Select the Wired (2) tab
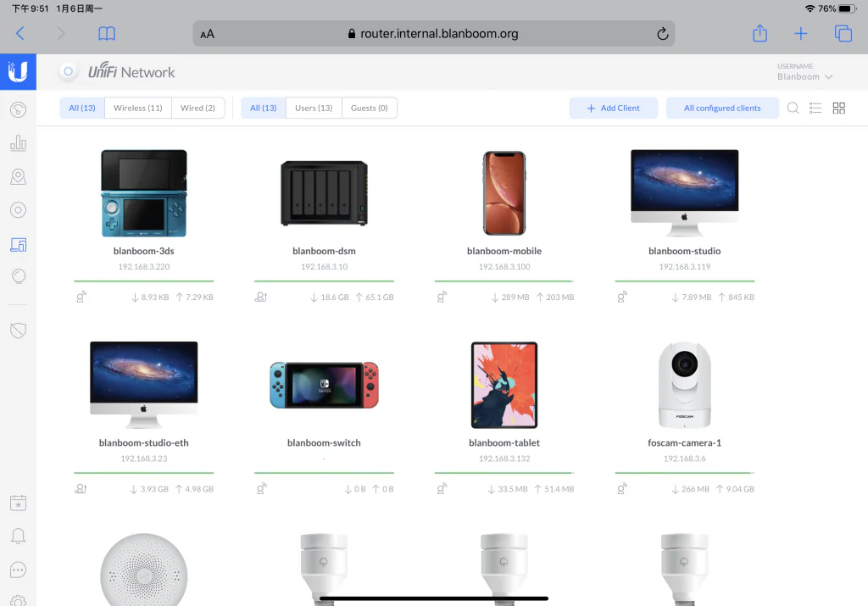This screenshot has width=868, height=606. tap(198, 108)
